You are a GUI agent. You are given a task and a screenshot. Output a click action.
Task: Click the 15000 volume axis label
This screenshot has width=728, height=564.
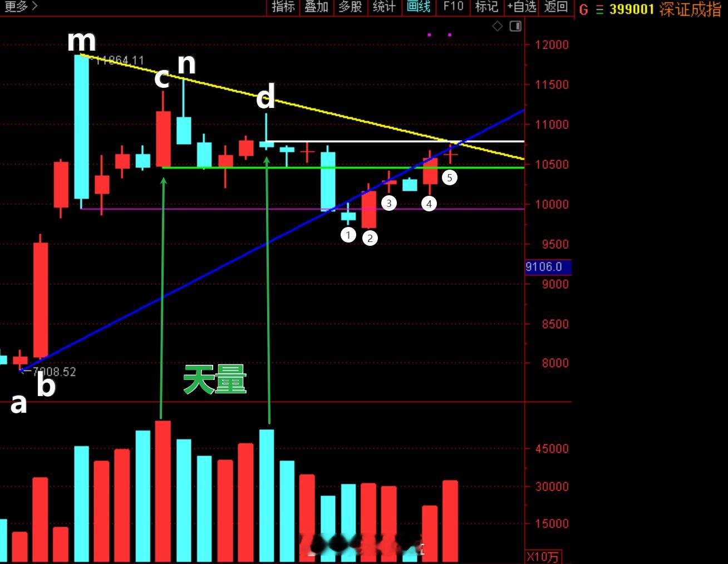click(552, 524)
